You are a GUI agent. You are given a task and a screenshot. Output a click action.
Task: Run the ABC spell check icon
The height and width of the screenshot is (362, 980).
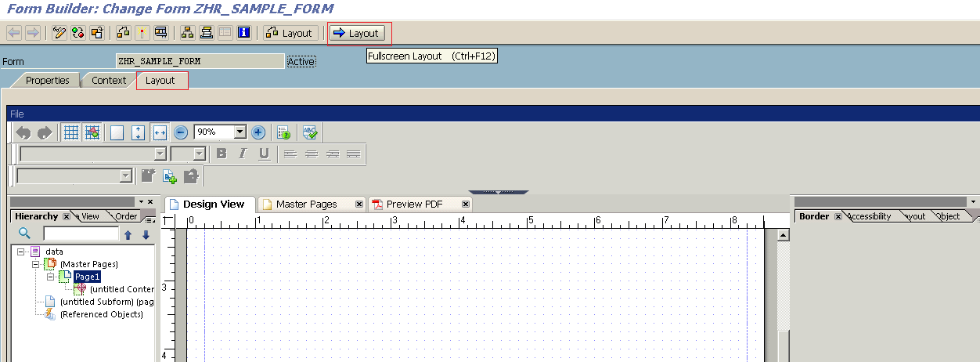310,132
